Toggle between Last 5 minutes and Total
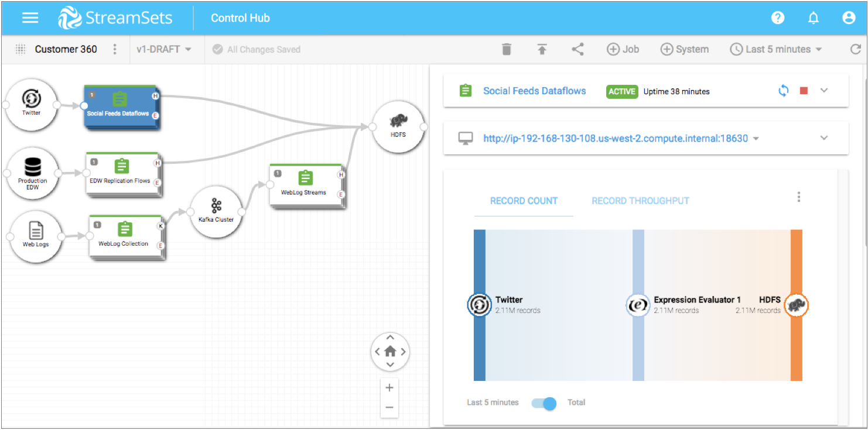Screen dimensions: 868x430 click(x=544, y=403)
